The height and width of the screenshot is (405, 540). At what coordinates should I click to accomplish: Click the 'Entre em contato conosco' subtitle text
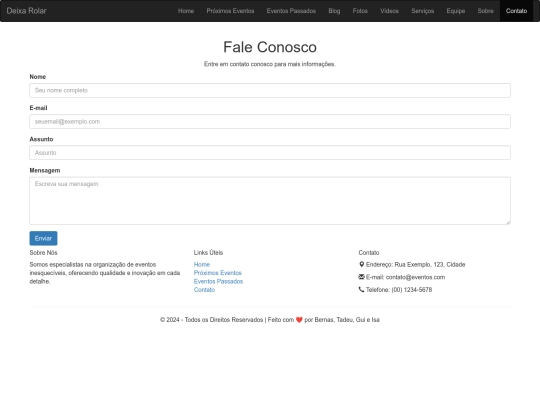[270, 64]
